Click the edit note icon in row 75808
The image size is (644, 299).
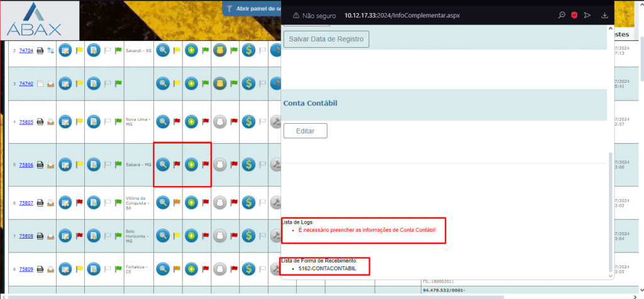[65, 236]
